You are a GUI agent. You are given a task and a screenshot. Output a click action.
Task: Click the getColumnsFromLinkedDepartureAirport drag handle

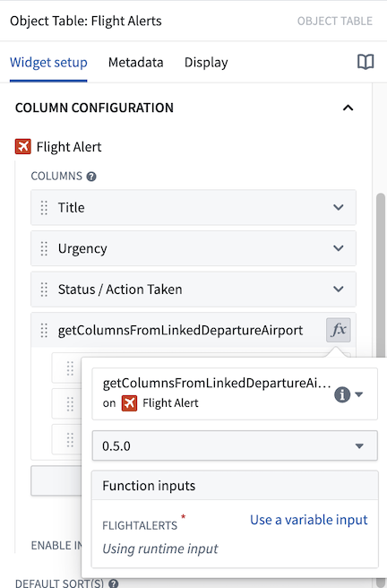pos(44,330)
